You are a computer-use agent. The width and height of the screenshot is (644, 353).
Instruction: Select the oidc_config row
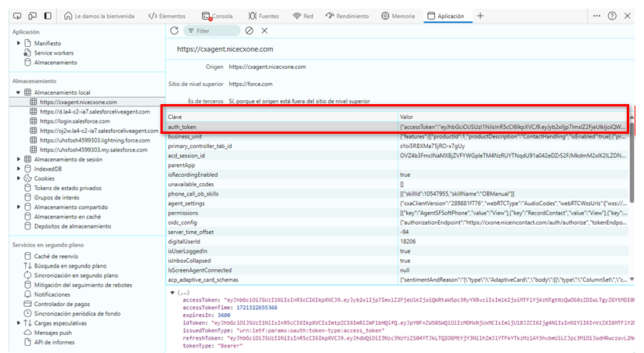point(397,222)
